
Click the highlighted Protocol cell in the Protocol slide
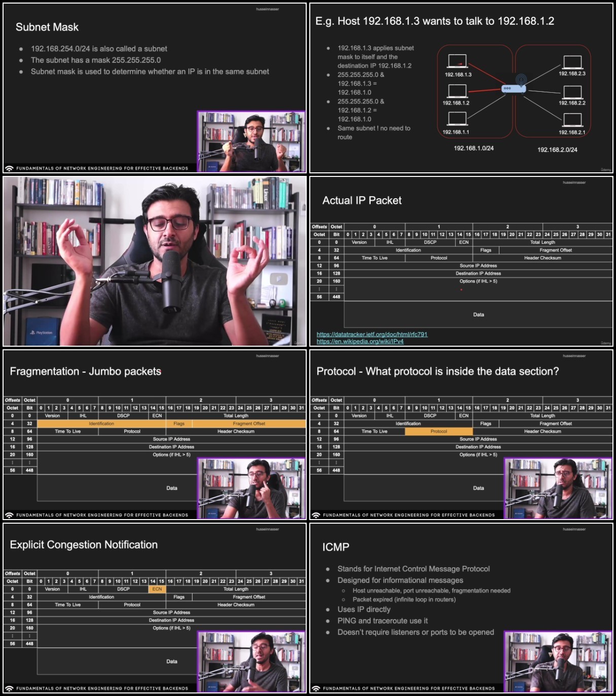(x=439, y=431)
